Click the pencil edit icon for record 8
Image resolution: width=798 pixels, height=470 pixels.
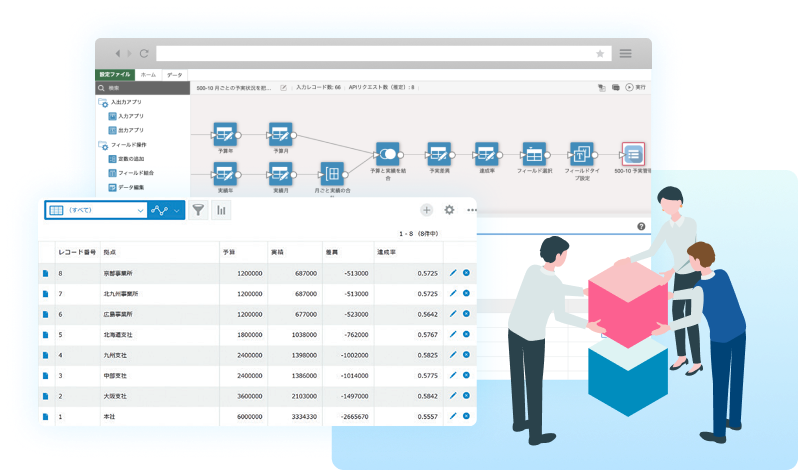453,273
